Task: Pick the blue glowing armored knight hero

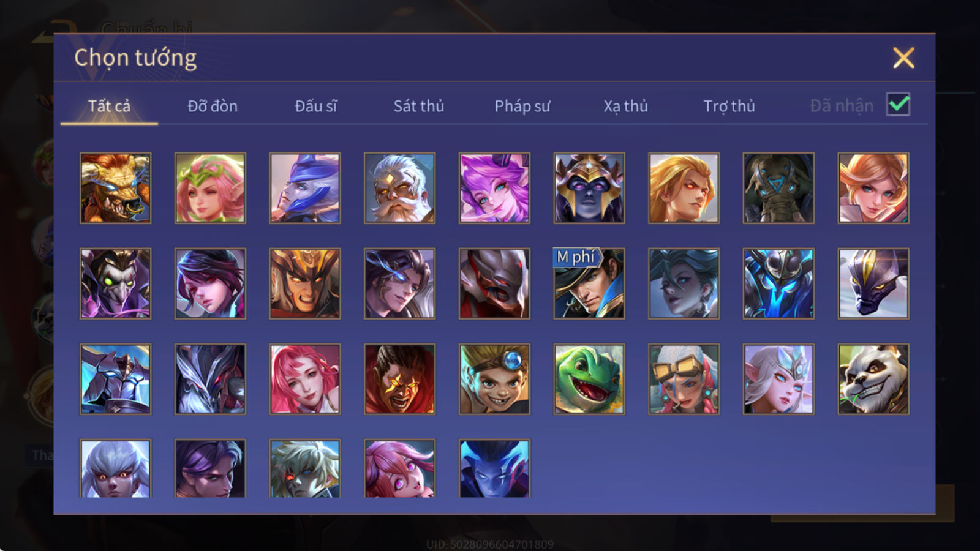Action: 778,283
